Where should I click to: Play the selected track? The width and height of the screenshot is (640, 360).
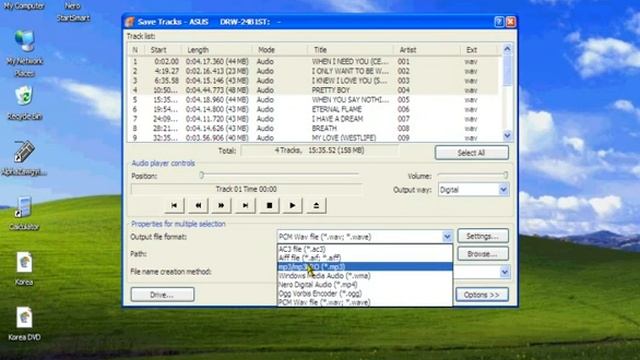coord(292,205)
